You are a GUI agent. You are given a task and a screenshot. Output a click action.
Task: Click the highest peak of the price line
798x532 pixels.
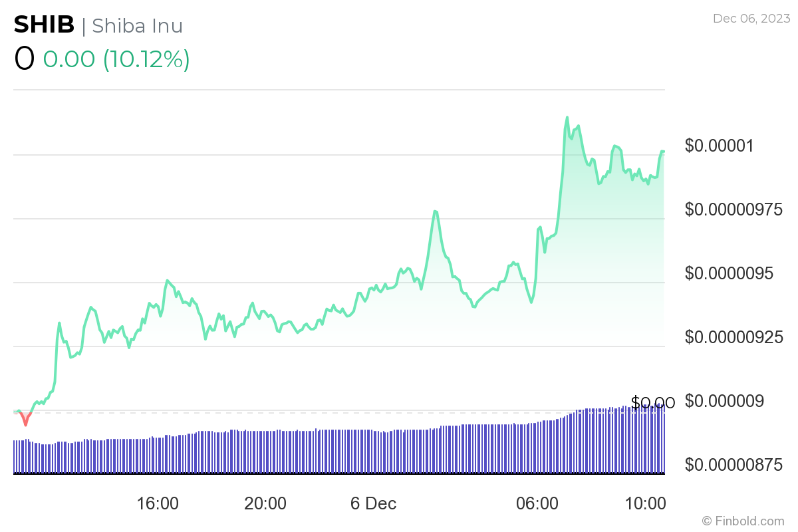click(567, 118)
